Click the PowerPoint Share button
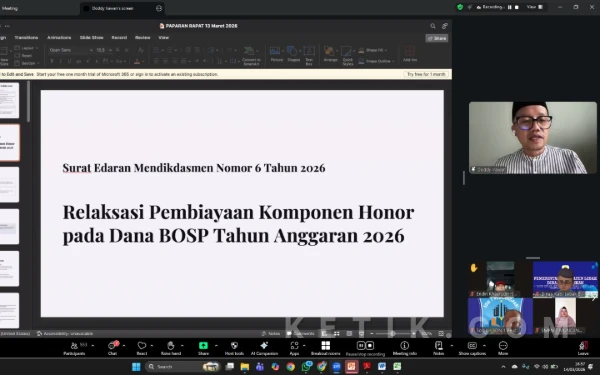 (437, 38)
